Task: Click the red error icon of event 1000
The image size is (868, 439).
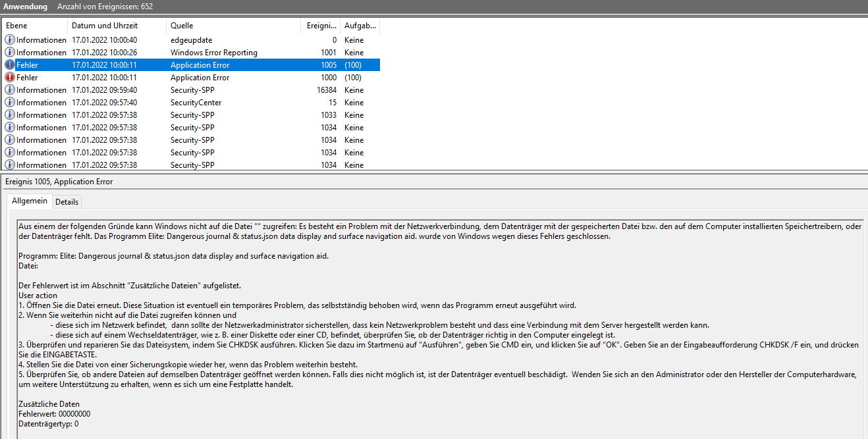Action: [x=9, y=78]
